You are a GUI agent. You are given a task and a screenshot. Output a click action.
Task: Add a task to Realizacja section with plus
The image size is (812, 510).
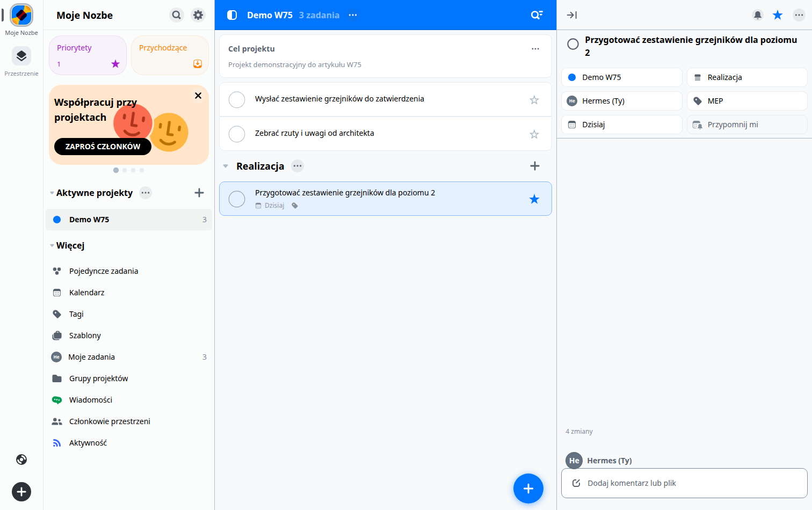[x=535, y=166]
